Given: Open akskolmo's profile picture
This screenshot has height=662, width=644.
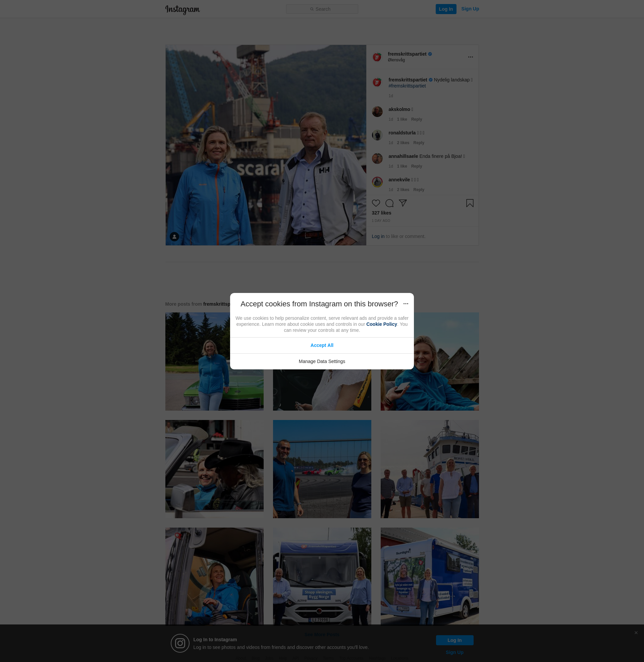Looking at the screenshot, I should click(x=377, y=112).
